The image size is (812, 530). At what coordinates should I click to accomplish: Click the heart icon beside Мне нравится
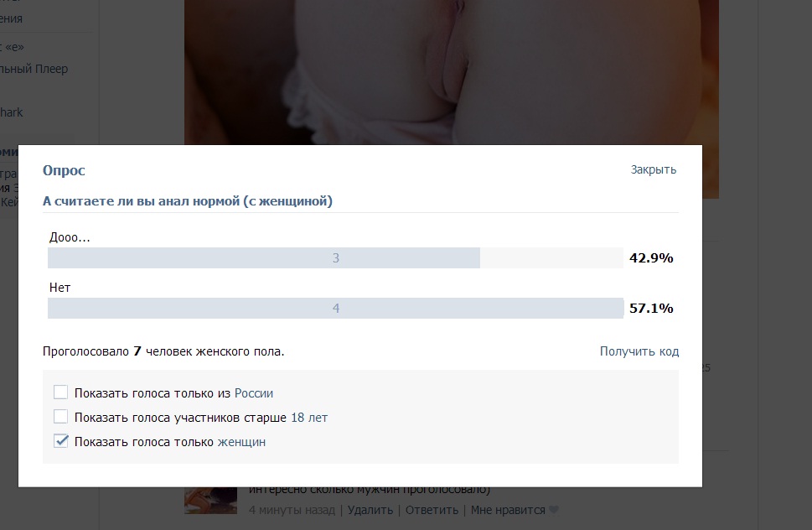[x=554, y=510]
